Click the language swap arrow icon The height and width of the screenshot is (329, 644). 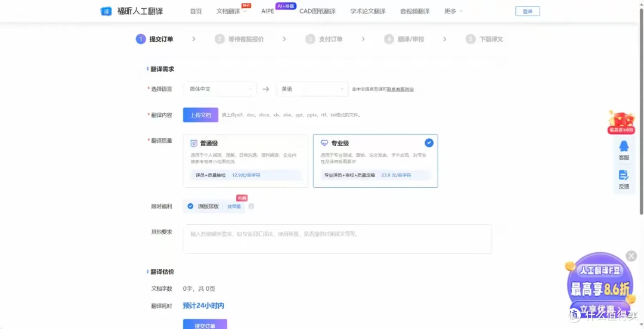coord(266,89)
